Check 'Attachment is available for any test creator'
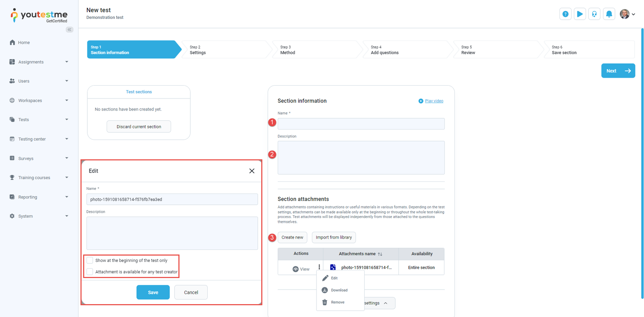Screen dimensions: 644x317 [90, 272]
